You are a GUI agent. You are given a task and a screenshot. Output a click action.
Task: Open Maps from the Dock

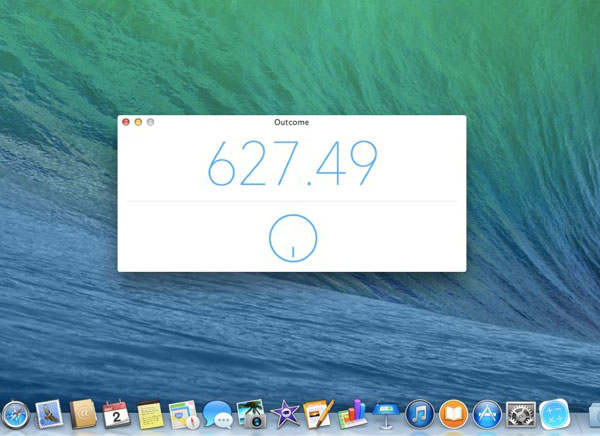click(184, 415)
